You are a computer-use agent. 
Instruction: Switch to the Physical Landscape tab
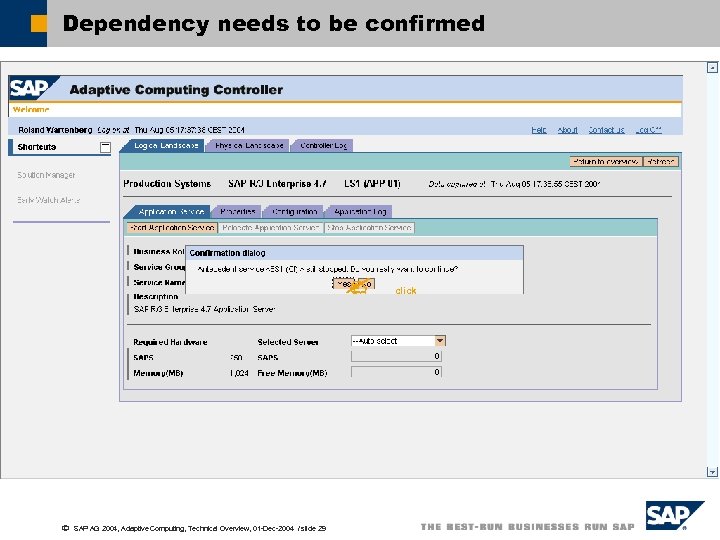249,146
